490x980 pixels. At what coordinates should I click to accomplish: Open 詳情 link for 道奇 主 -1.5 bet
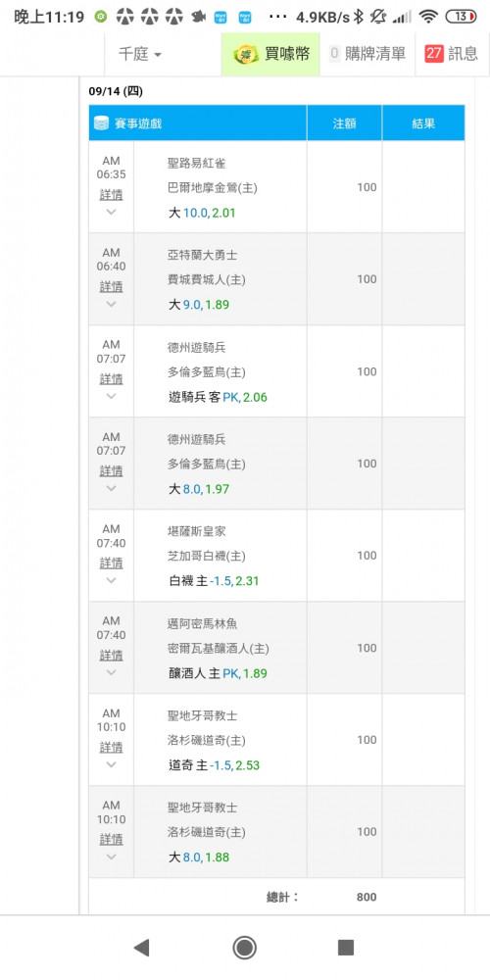(x=112, y=747)
